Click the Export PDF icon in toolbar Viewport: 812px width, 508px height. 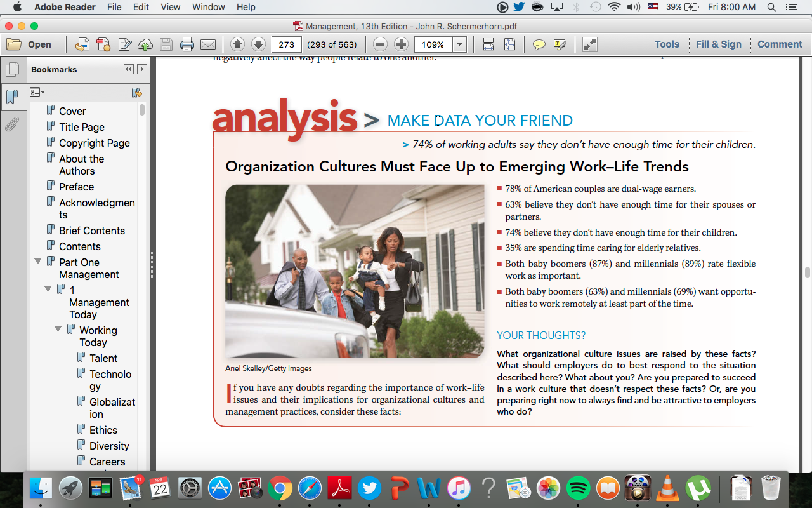(x=103, y=44)
